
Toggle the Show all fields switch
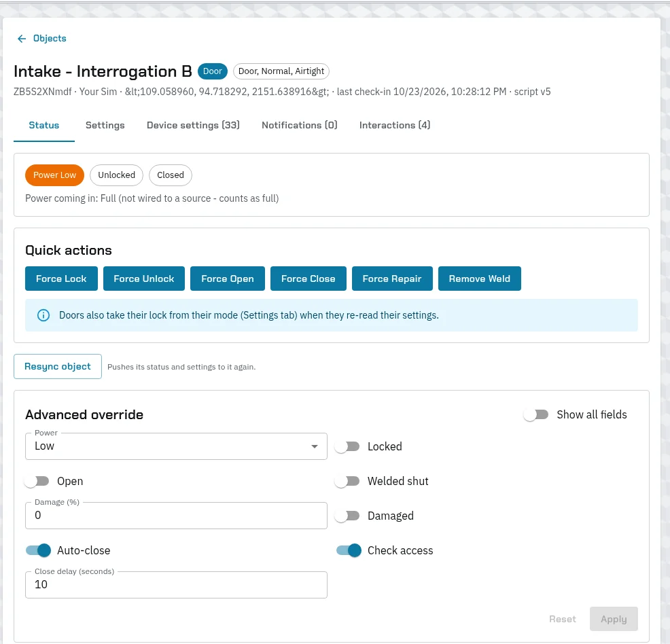(536, 414)
